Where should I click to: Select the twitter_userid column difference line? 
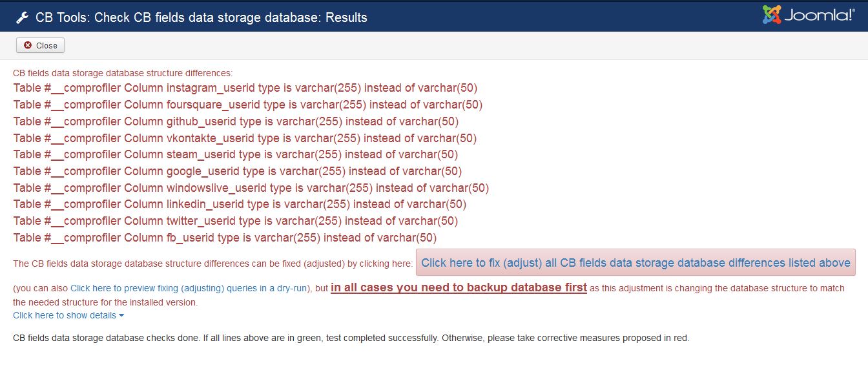[236, 221]
